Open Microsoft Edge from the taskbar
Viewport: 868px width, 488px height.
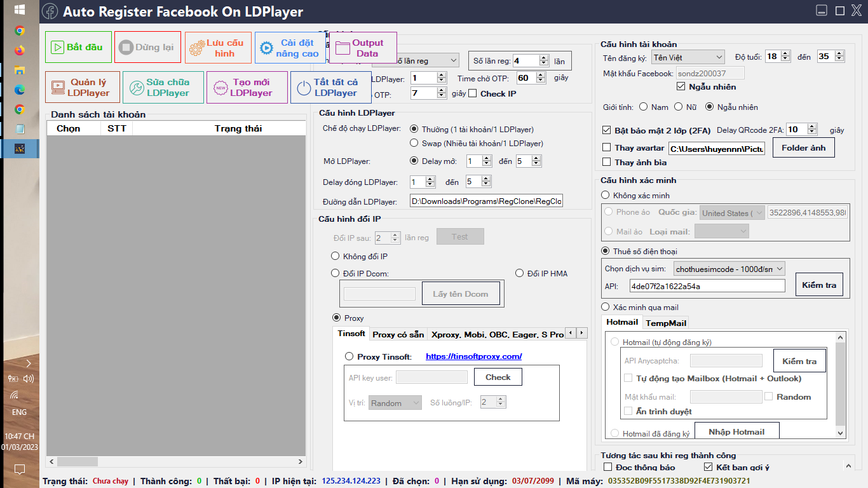(20, 90)
